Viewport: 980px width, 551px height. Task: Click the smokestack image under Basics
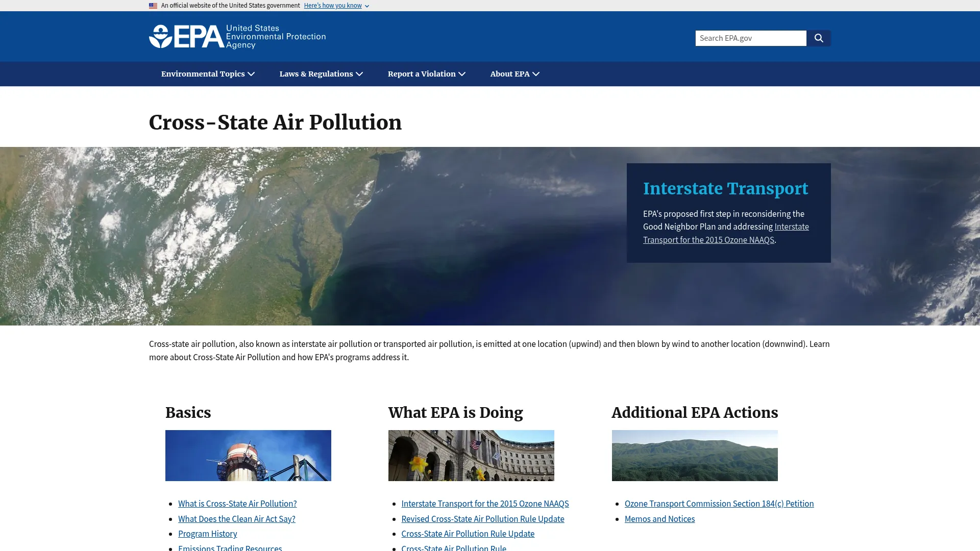pyautogui.click(x=248, y=456)
